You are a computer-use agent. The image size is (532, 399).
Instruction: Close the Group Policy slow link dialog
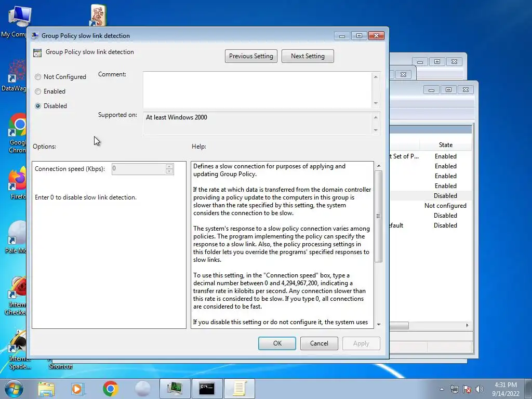coord(376,36)
